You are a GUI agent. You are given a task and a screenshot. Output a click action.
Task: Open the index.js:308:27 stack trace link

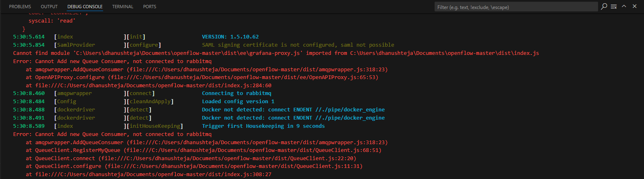[153, 174]
